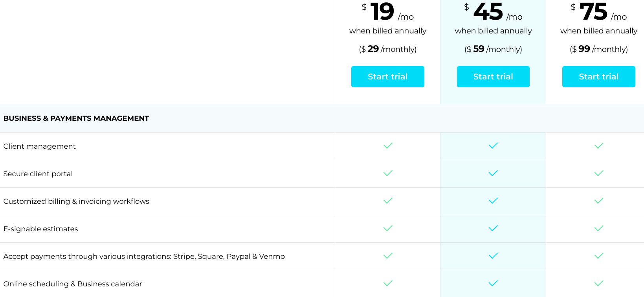This screenshot has height=297, width=644.
Task: Click the payments integrations checkmark for $75 plan
Action: pyautogui.click(x=598, y=256)
